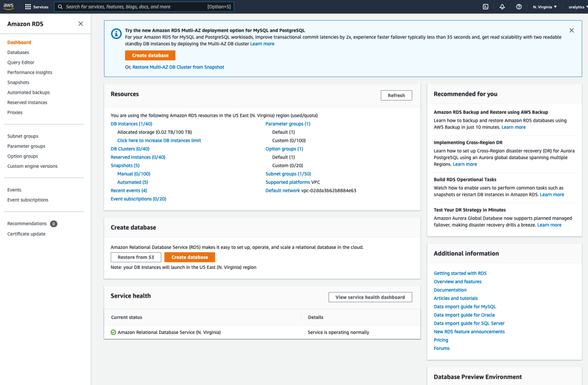Viewport: 588px width, 385px height.
Task: Click the Recommendations count badge
Action: (x=53, y=224)
